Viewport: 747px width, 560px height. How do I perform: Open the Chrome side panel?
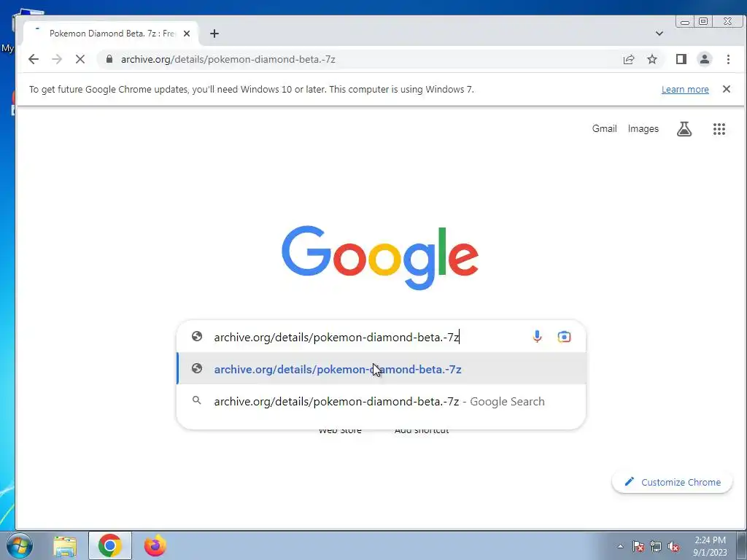(x=681, y=59)
